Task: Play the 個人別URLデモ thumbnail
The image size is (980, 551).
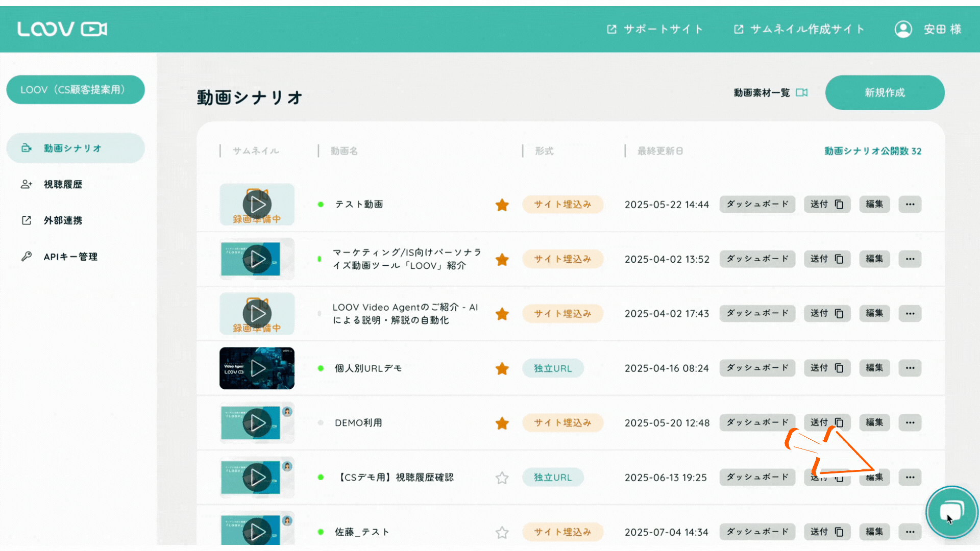Action: 257,368
